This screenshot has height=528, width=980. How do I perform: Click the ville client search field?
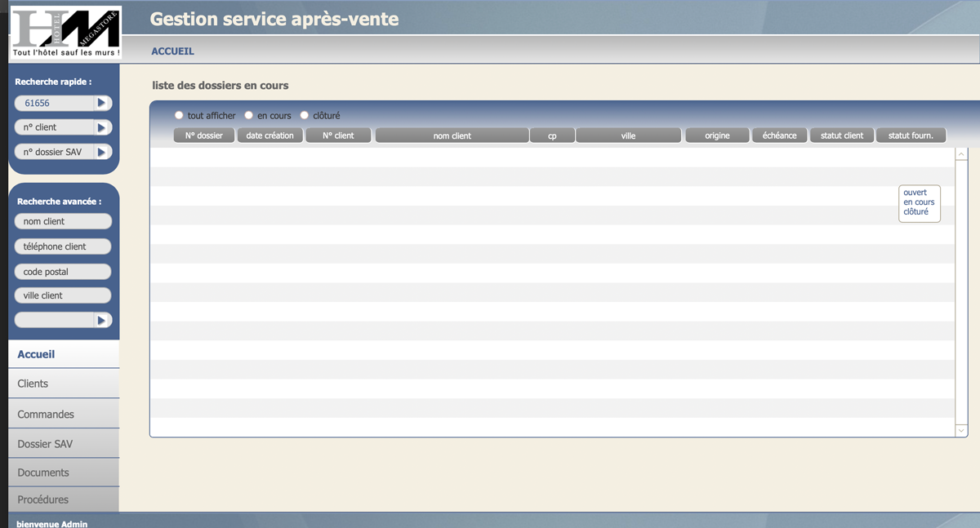(63, 295)
